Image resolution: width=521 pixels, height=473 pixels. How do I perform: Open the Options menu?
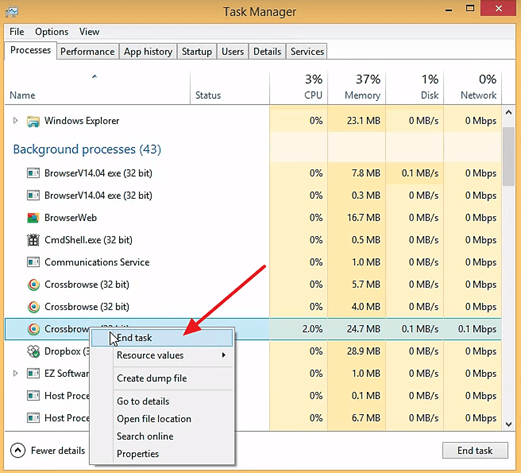52,32
